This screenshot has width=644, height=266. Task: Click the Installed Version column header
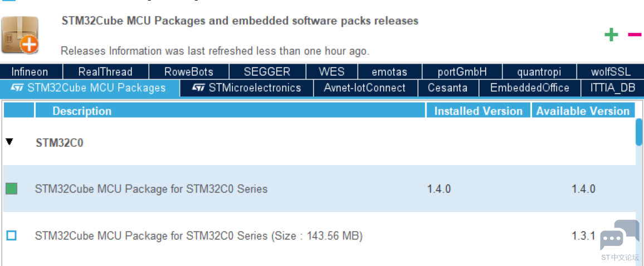[x=479, y=110]
